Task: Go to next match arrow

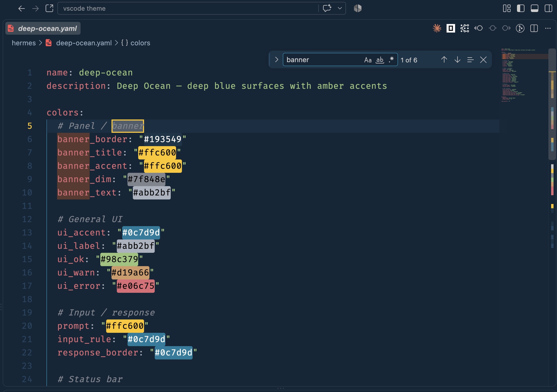Action: click(457, 60)
